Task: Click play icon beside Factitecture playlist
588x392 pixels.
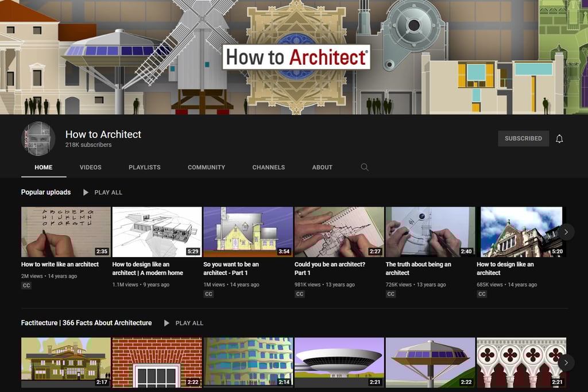Action: click(167, 323)
